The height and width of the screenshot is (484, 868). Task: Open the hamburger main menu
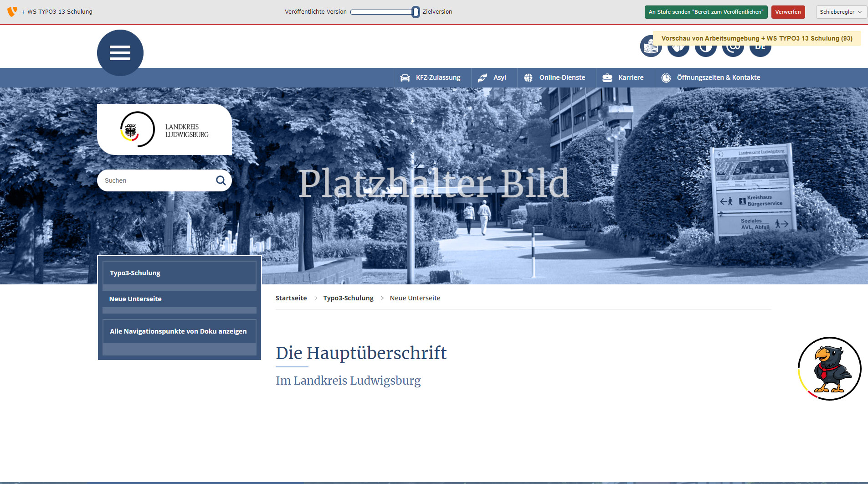point(120,53)
